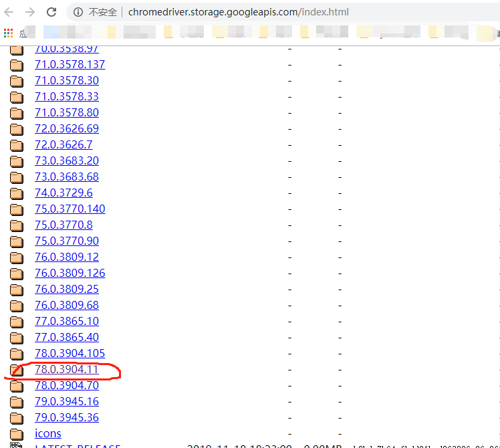Click folder icon beside 72.0.3626.7
Image resolution: width=500 pixels, height=448 pixels.
pos(17,145)
